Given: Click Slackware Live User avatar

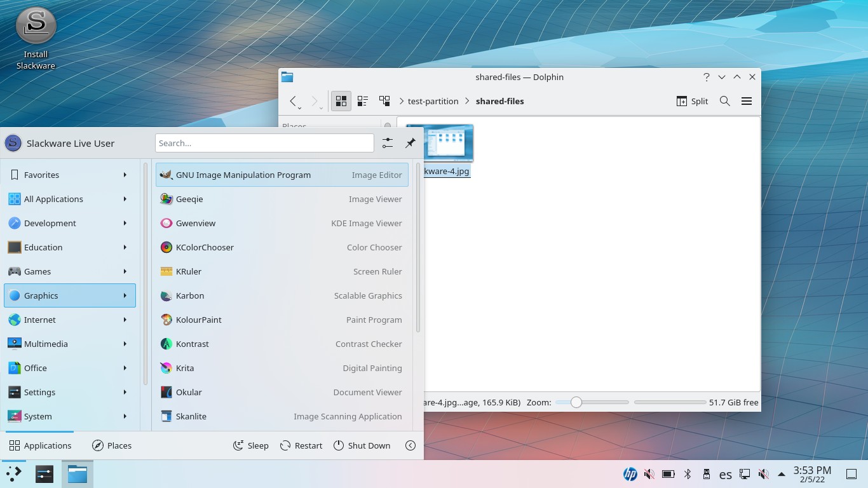Looking at the screenshot, I should (13, 143).
